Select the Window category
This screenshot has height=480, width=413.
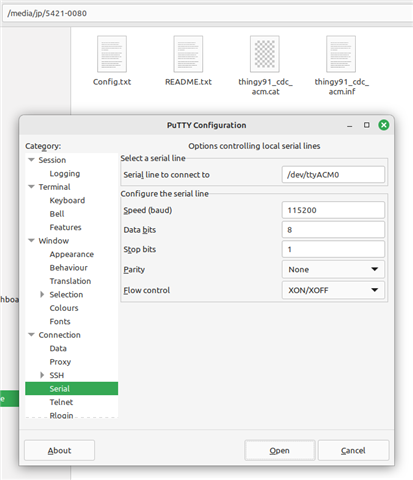(54, 241)
